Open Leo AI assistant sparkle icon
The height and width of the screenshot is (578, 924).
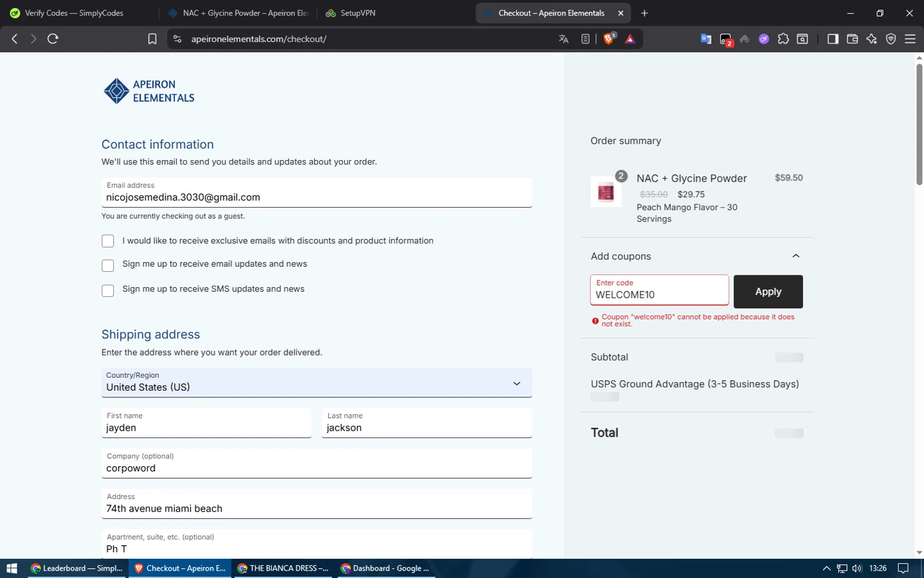(872, 39)
